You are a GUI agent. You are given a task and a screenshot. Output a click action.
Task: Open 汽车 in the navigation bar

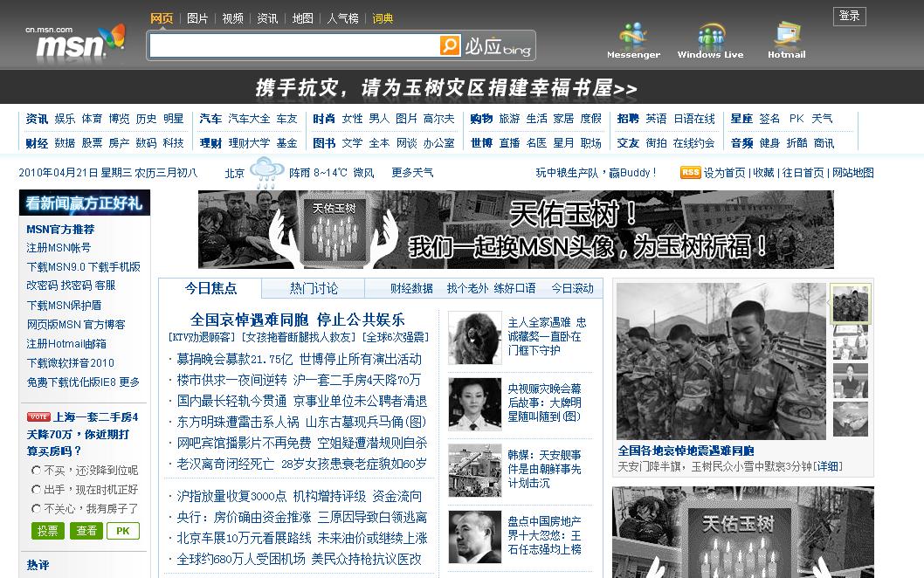click(x=210, y=119)
